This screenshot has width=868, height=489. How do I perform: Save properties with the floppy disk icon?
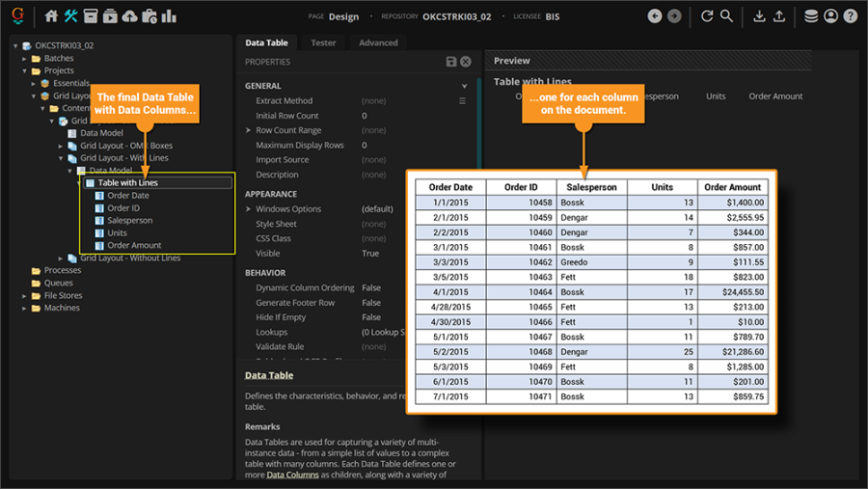[x=450, y=62]
